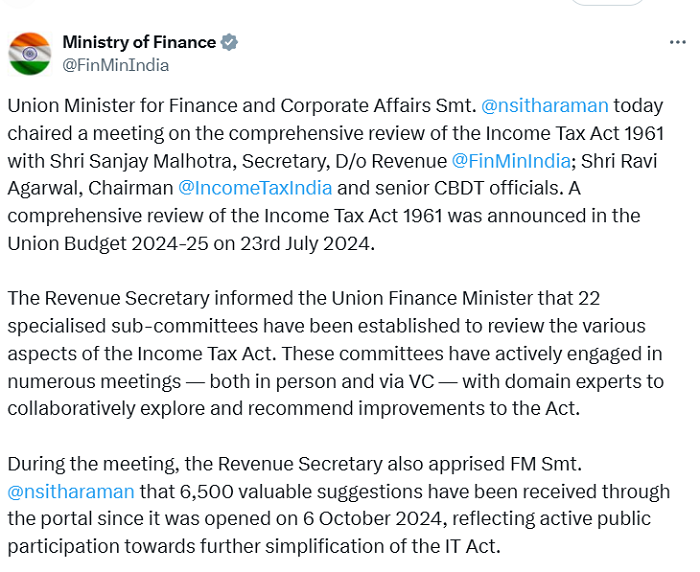Open @nsitharaman mention in the first paragraph
Image resolution: width=700 pixels, height=572 pixels.
(544, 105)
